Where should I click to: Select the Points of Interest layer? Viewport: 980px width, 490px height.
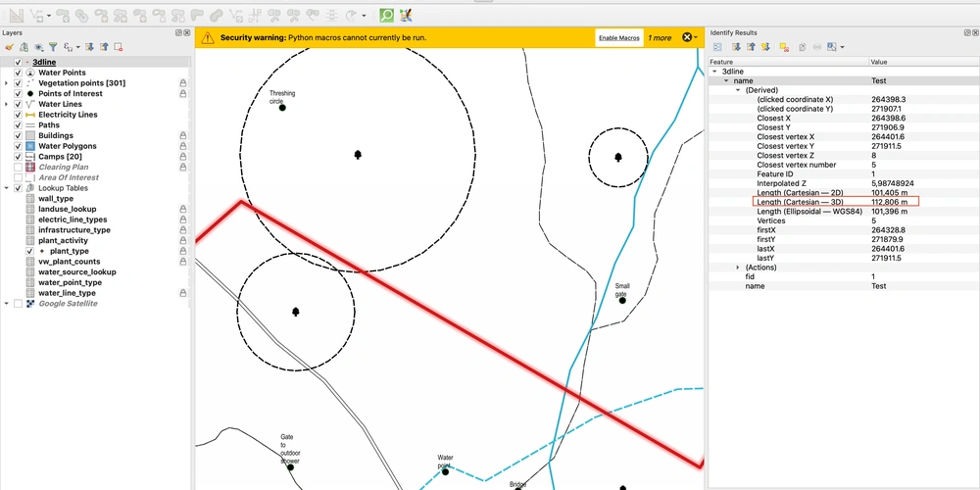pos(71,94)
